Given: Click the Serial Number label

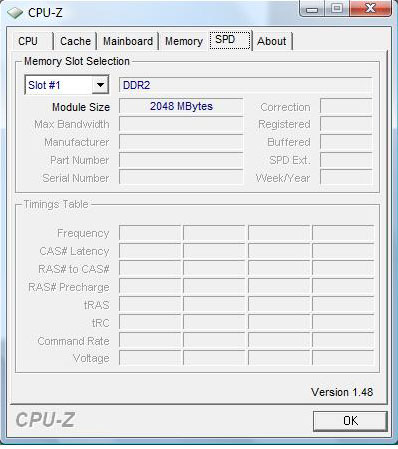Looking at the screenshot, I should pos(76,178).
